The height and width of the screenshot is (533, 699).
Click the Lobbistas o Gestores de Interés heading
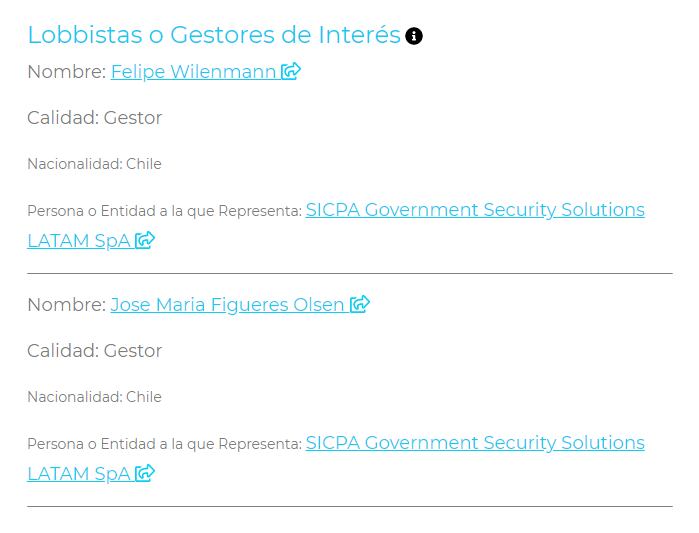[x=213, y=35]
